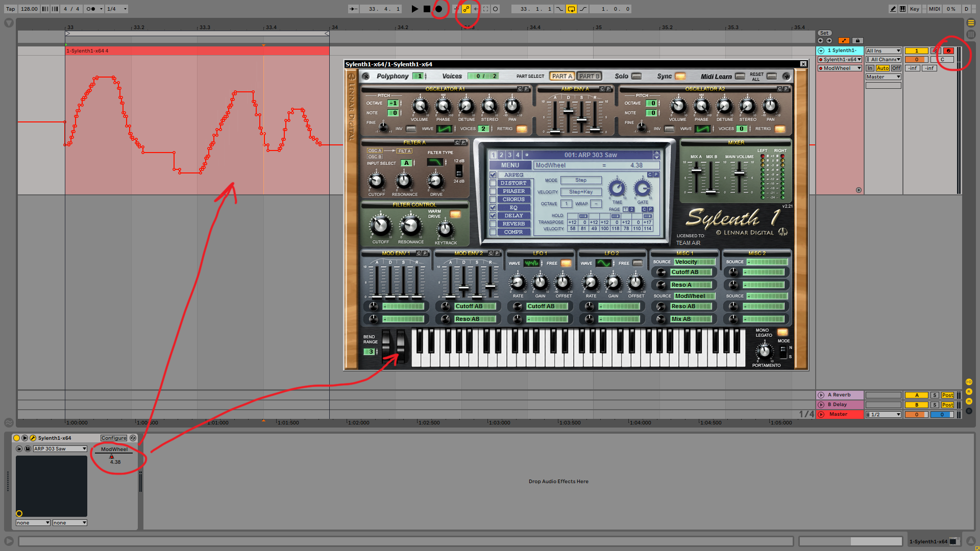Arm the Arrangement Record button in the top transport bar
This screenshot has width=980, height=551.
pos(438,9)
